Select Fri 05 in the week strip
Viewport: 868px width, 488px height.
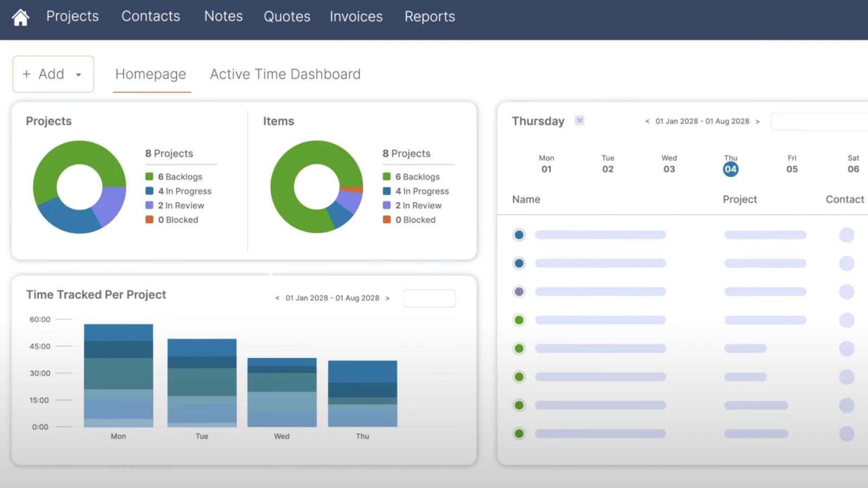pos(792,164)
